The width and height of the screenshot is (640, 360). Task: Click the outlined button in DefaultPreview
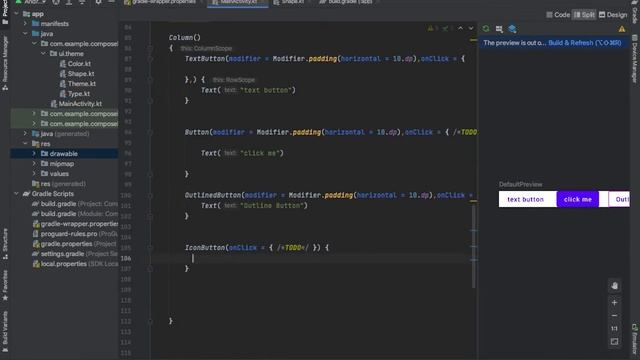pos(619,199)
